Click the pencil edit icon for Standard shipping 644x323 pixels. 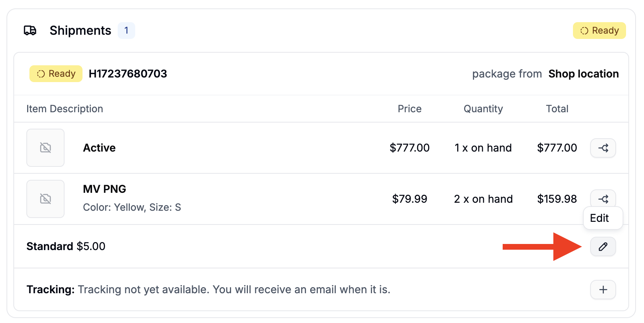click(x=603, y=247)
